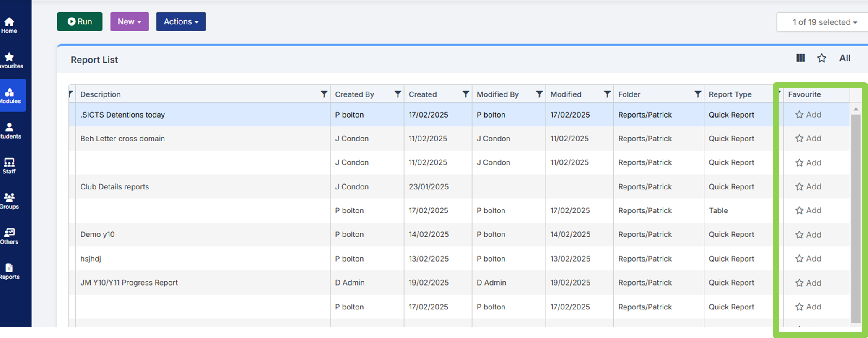Open the Others sidebar menu
This screenshot has height=338, width=868.
tap(9, 236)
